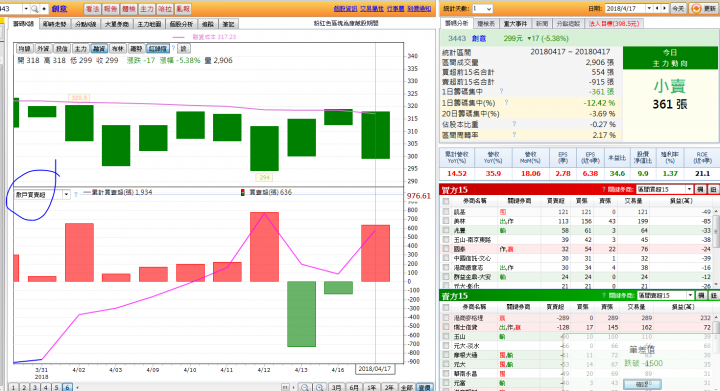The width and height of the screenshot is (720, 391).
Task: Toggle the 主力 chart overlay button
Action: [80, 49]
